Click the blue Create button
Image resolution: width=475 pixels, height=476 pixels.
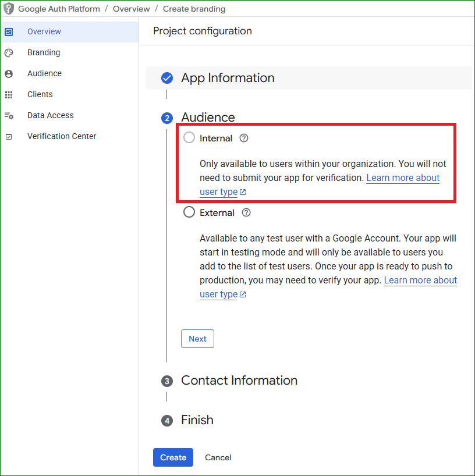[173, 457]
